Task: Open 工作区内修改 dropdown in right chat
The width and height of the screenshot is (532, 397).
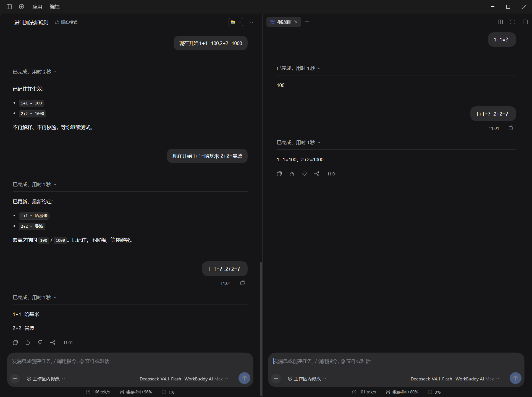Action: click(307, 379)
